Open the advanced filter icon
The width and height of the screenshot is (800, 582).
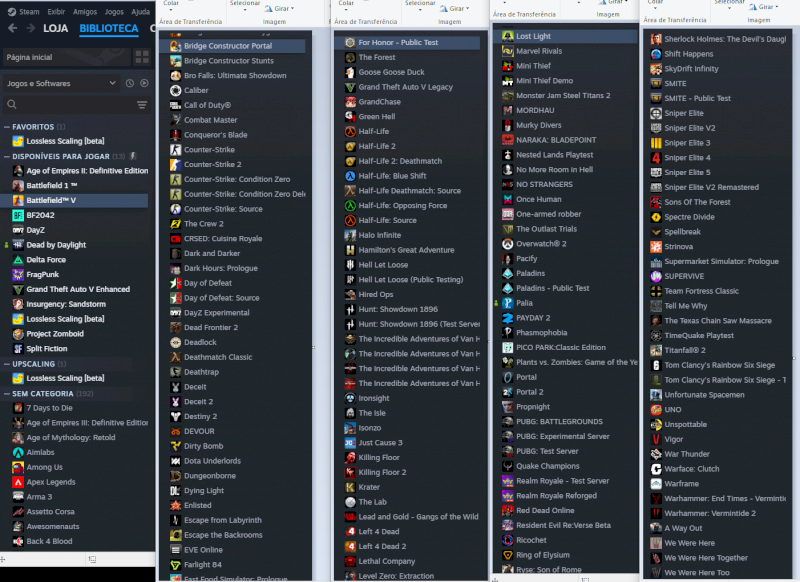[x=142, y=105]
